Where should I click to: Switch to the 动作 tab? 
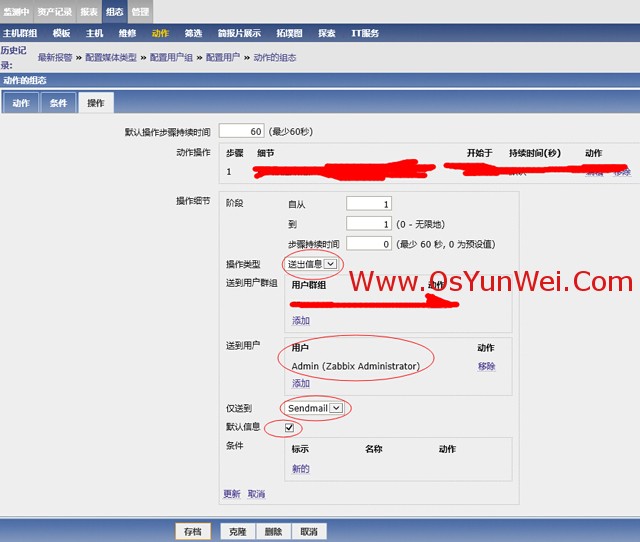coord(21,103)
